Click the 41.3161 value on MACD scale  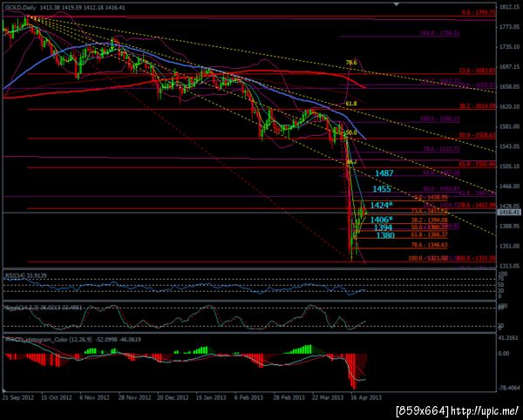509,338
